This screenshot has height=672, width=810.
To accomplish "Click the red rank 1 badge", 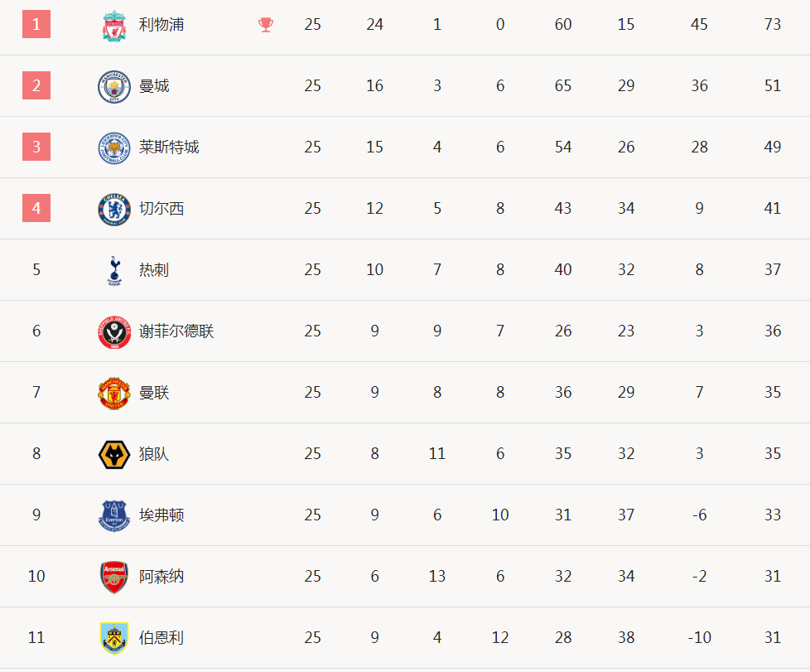I will 36,24.
